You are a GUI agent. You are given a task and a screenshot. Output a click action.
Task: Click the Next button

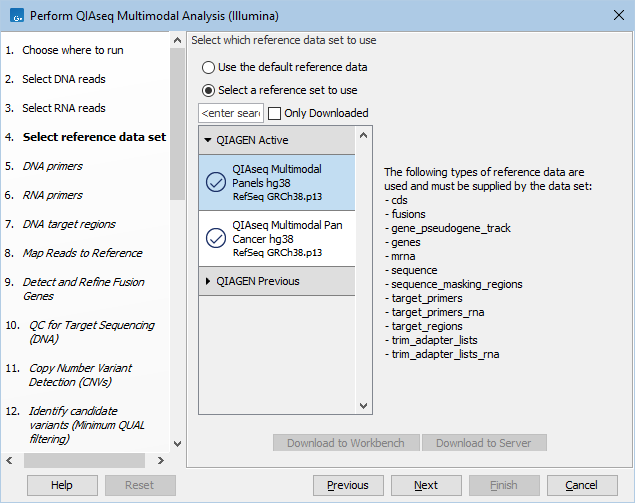(426, 485)
